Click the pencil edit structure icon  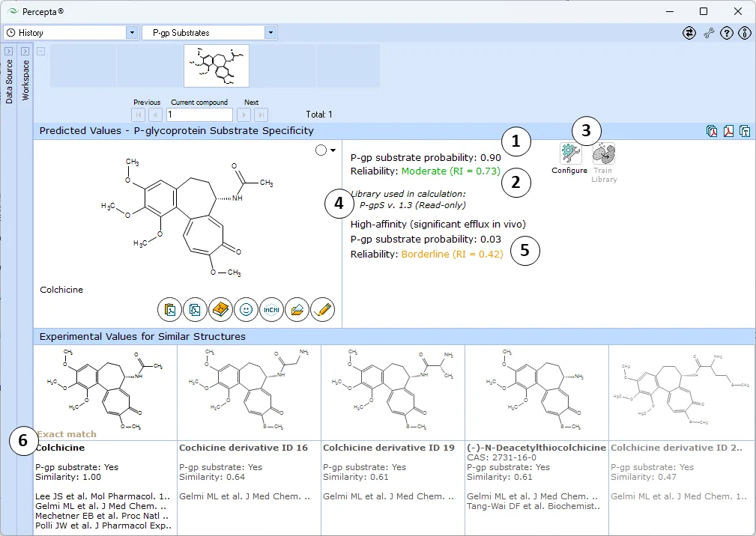[322, 310]
